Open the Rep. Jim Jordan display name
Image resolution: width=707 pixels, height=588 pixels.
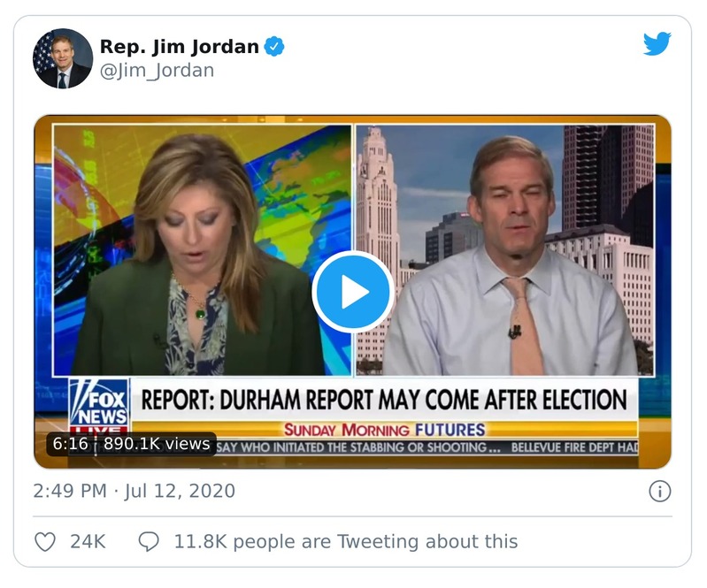pos(180,47)
